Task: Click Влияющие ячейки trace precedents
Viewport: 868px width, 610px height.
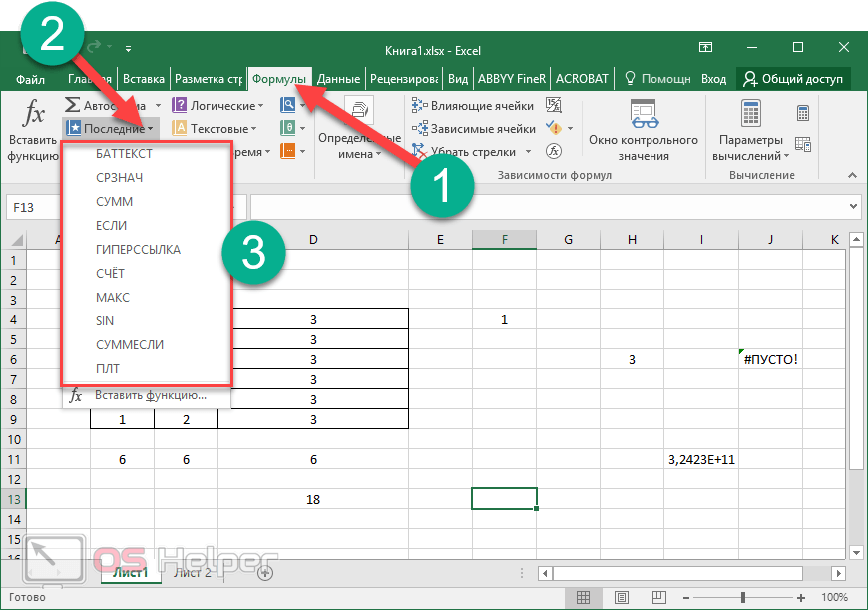Action: tap(473, 105)
